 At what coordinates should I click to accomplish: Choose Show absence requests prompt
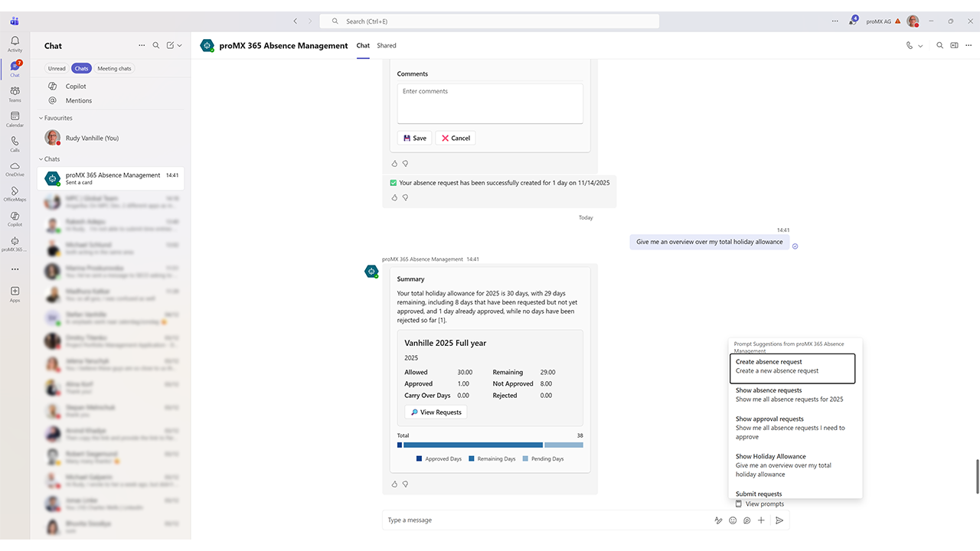pos(792,395)
